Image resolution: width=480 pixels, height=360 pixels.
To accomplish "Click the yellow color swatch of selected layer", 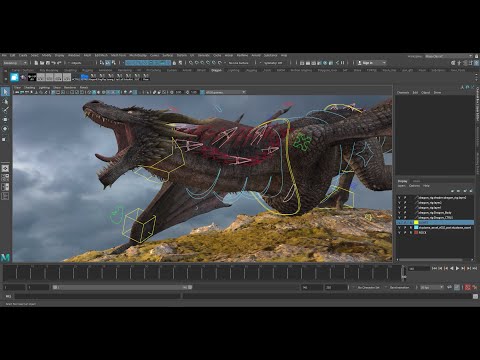I will (416, 222).
